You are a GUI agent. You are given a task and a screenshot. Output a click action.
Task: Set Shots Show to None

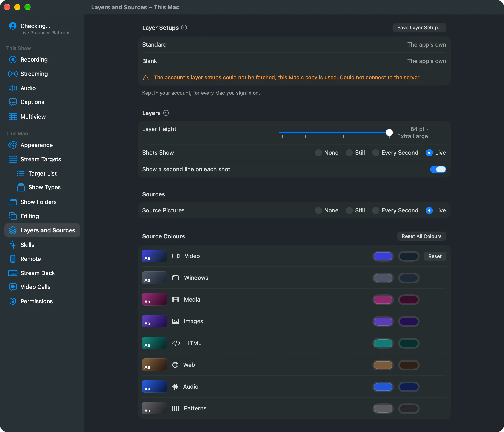pos(318,153)
